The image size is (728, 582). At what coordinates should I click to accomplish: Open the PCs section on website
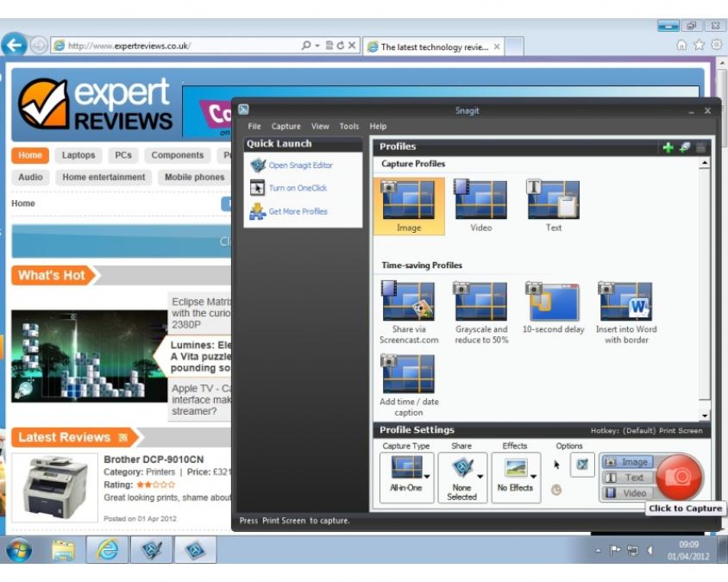click(x=123, y=155)
